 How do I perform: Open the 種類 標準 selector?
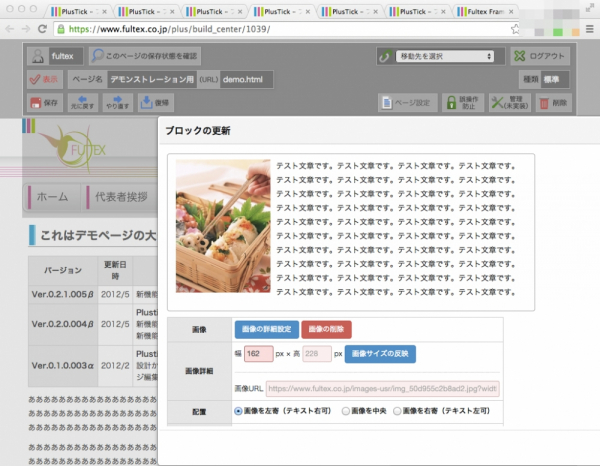555,79
